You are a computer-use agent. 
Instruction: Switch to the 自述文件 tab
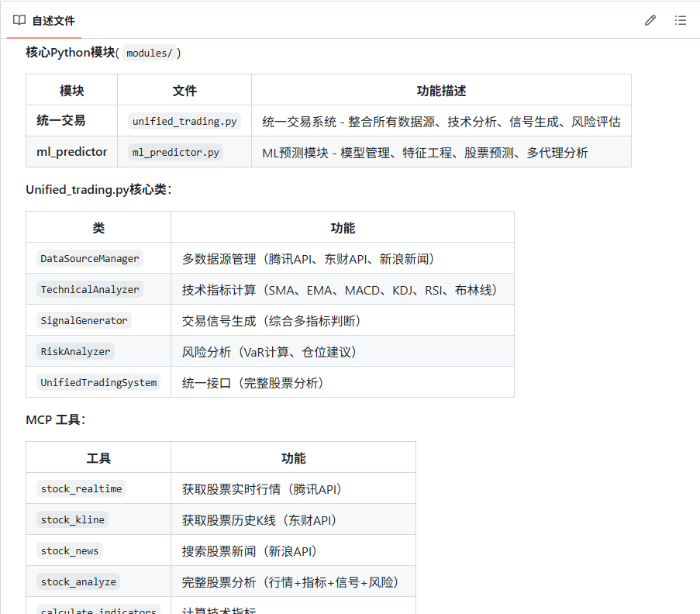coord(53,21)
